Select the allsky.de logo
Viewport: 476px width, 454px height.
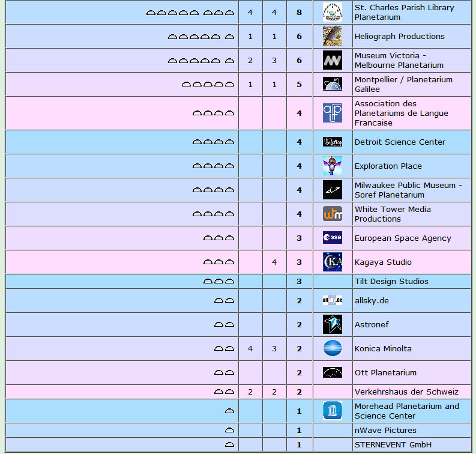click(x=333, y=300)
